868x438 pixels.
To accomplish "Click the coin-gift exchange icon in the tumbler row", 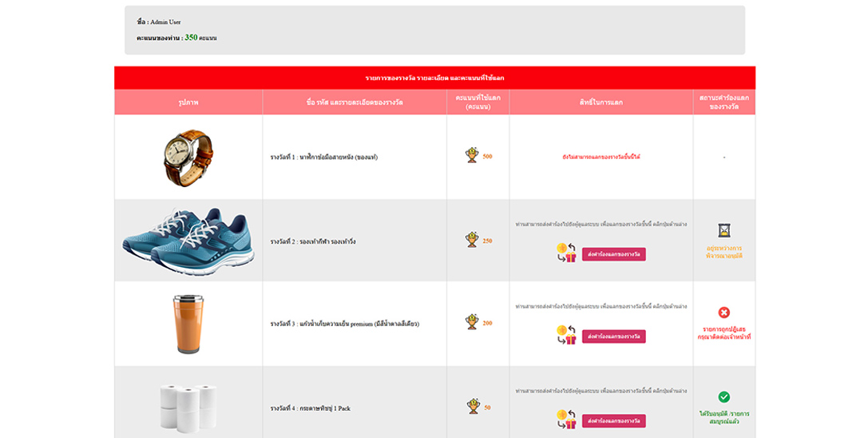I will (x=566, y=336).
